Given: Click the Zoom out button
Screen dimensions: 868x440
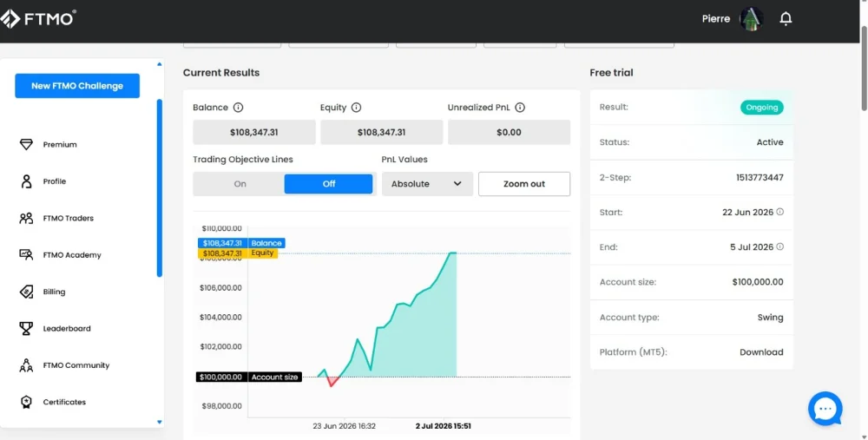Looking at the screenshot, I should click(x=523, y=184).
